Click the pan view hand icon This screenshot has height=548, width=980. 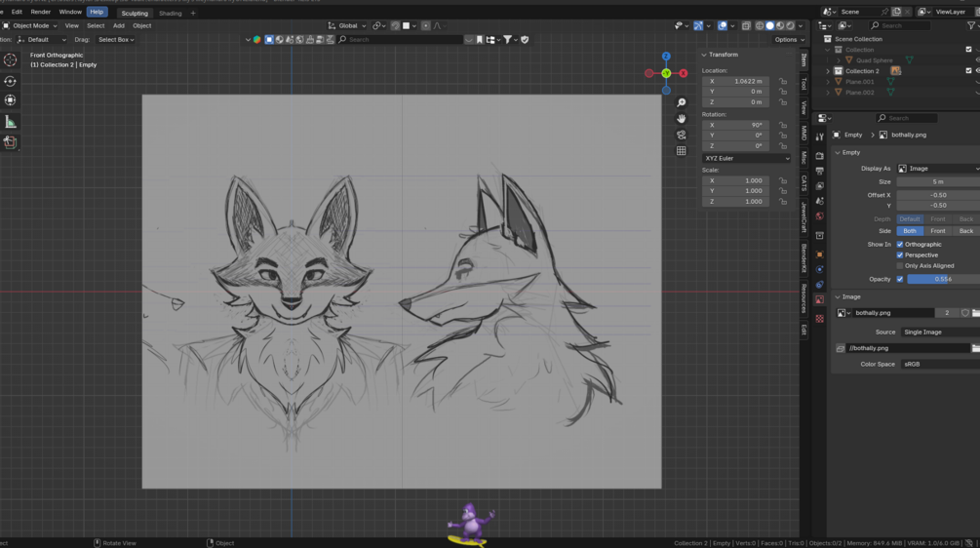click(682, 119)
